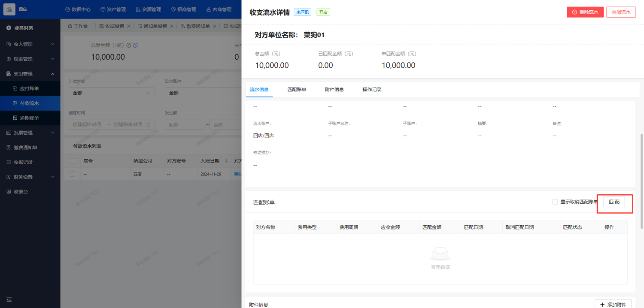
Task: Select 付款流水 in the sidebar
Action: 30,103
